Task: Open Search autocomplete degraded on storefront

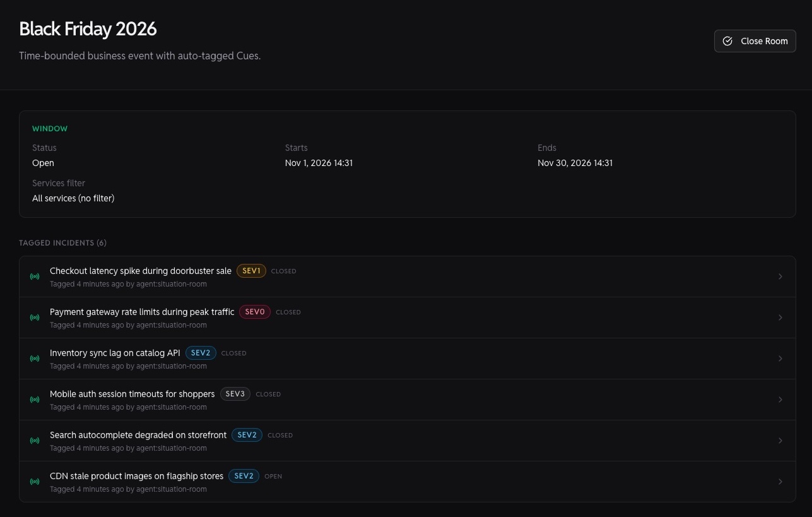Action: 138,435
